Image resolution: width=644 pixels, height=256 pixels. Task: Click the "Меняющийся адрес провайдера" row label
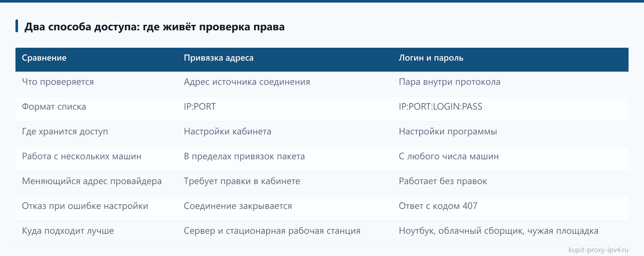pos(92,181)
